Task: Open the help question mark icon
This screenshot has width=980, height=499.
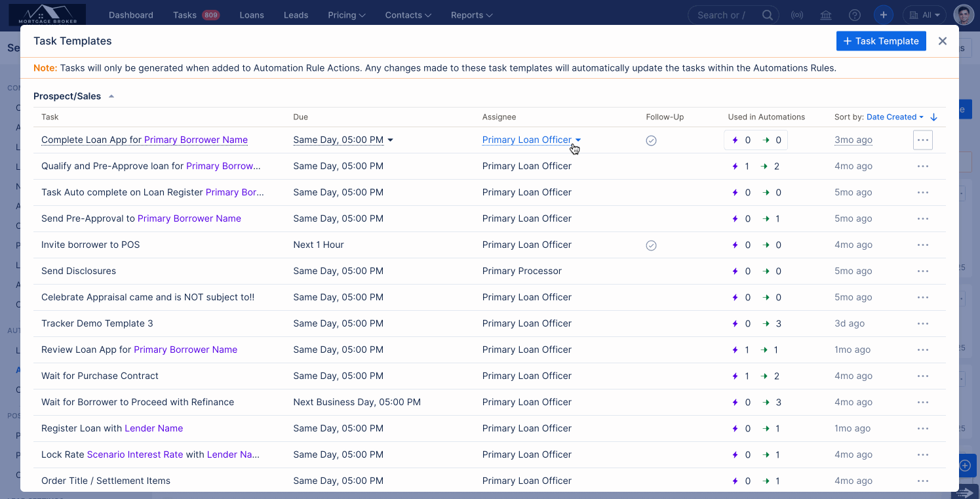Action: pyautogui.click(x=854, y=15)
